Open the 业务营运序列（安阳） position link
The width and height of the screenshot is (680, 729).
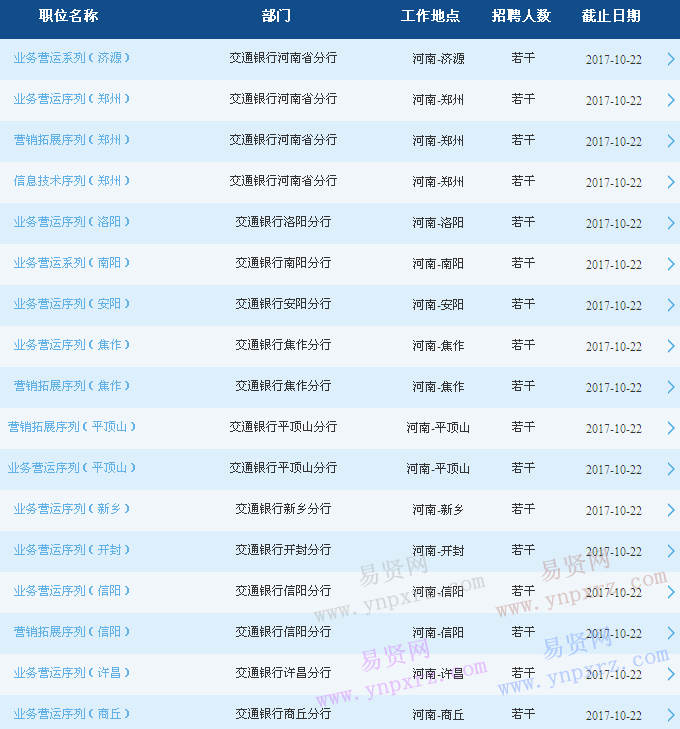(72, 304)
